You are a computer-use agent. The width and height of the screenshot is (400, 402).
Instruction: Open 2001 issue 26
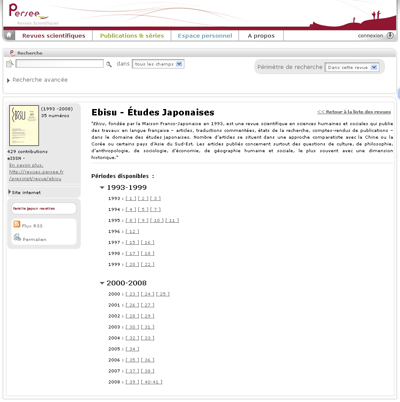pyautogui.click(x=132, y=305)
